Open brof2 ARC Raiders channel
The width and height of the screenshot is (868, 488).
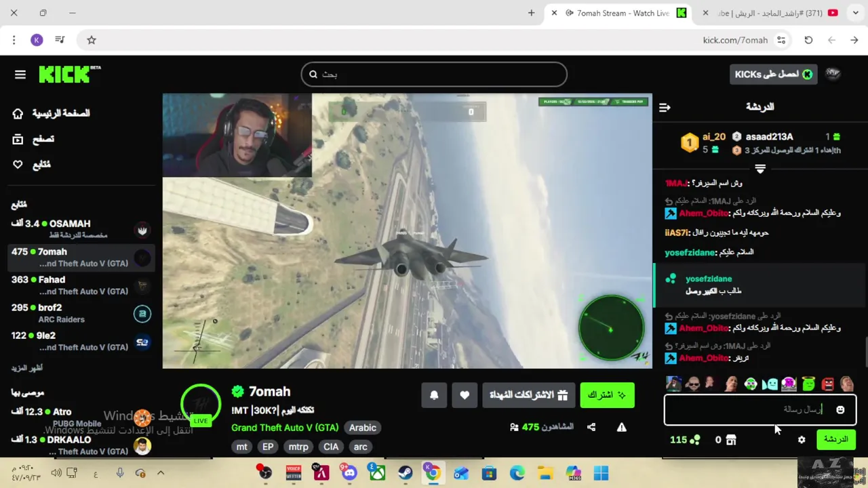pyautogui.click(x=80, y=313)
